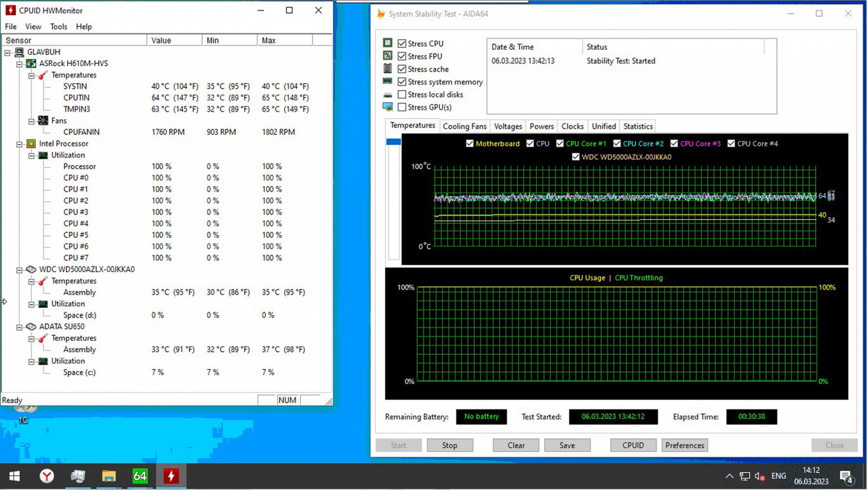Click the AIDA64 flame title bar icon
Viewport: 868px width, 490px height.
pos(381,14)
